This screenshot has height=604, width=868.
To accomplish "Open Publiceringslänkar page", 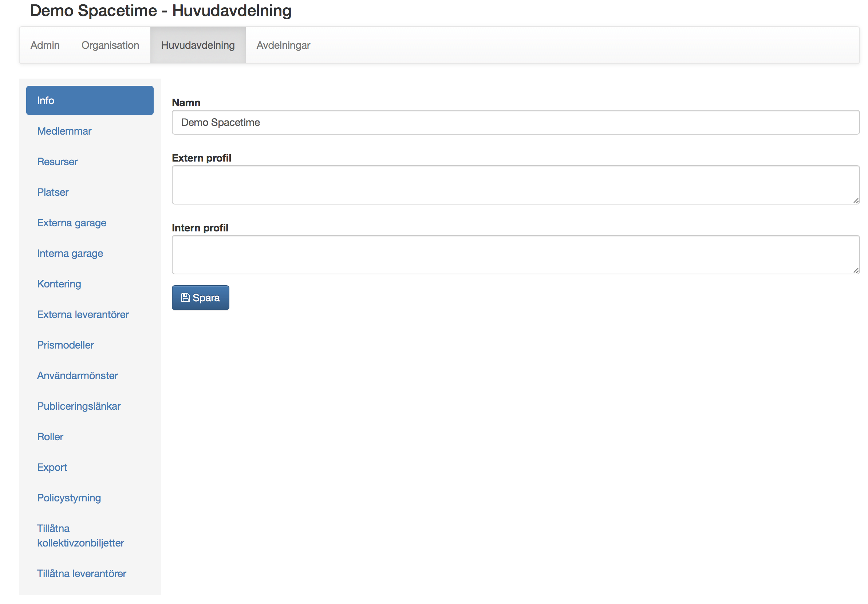I will coord(79,406).
